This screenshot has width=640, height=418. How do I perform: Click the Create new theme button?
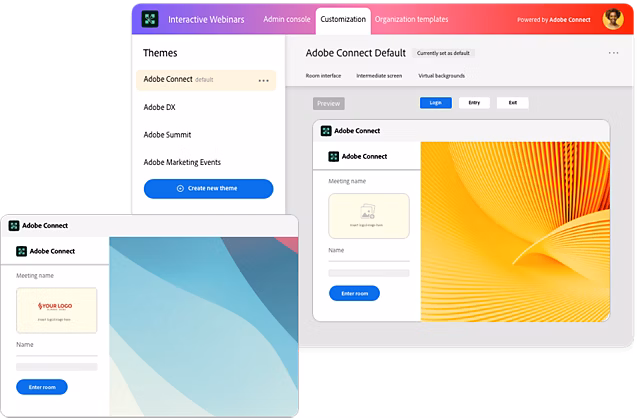[209, 189]
